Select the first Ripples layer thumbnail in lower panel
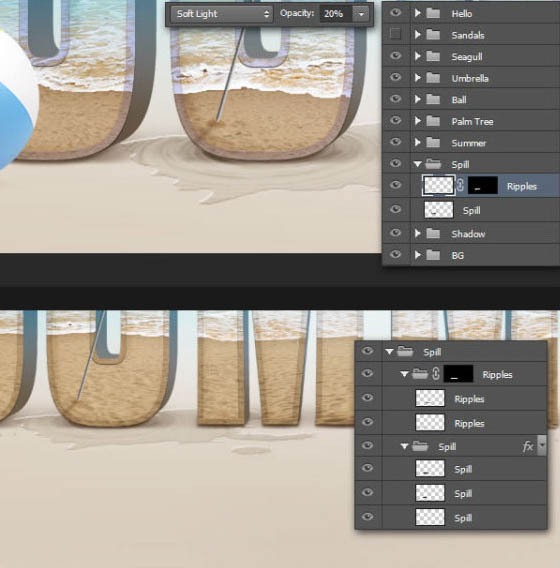The width and height of the screenshot is (560, 568). point(430,398)
